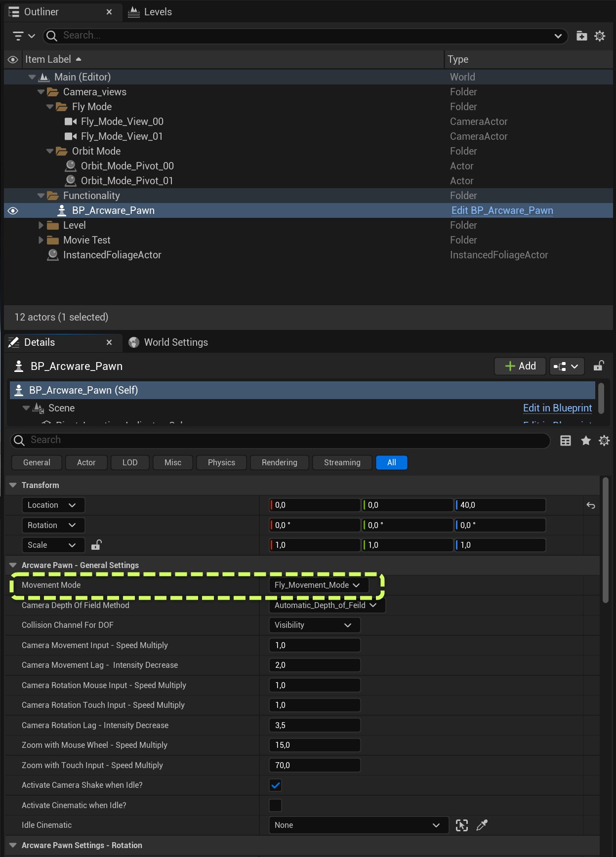Click the lock icon in the Details header
Image resolution: width=616 pixels, height=857 pixels.
(599, 366)
